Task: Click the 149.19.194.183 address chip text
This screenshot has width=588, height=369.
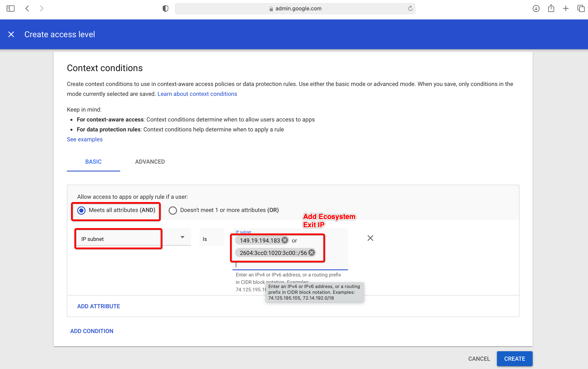Action: coord(260,240)
